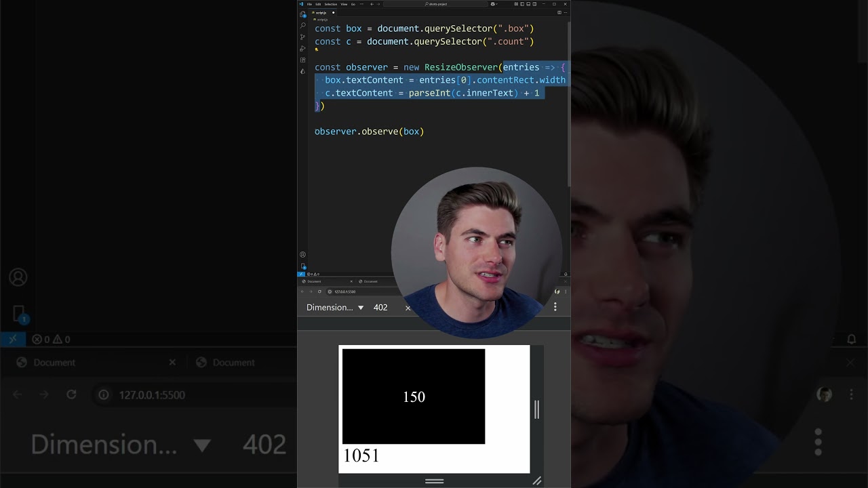
Task: Click the split editor right icon
Action: click(559, 12)
